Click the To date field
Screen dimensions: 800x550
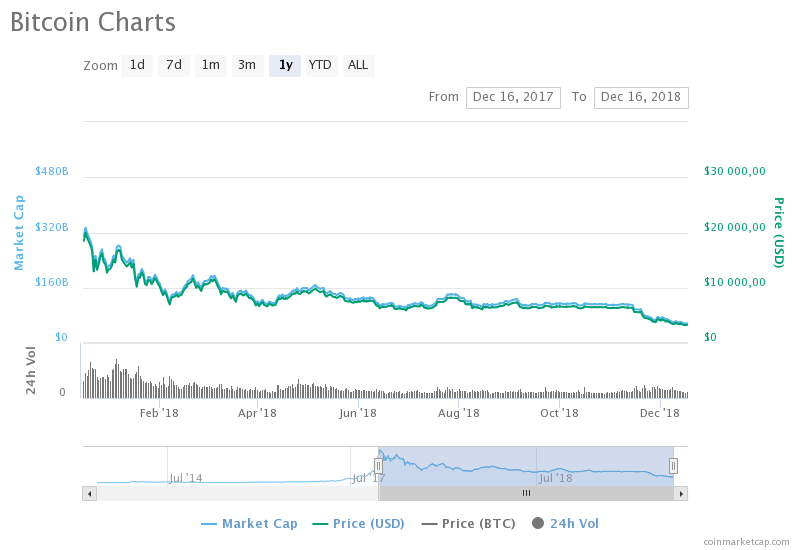pos(641,97)
